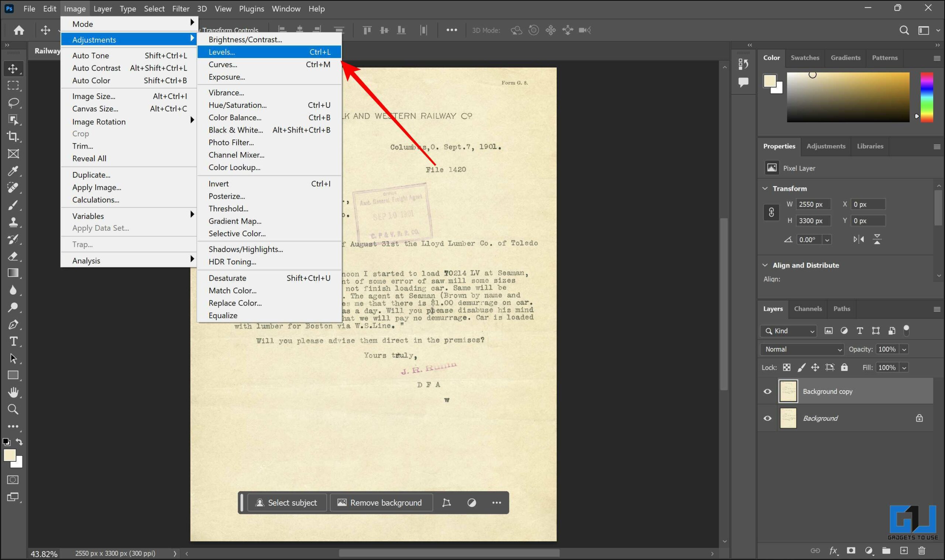Hide the Background layer
This screenshot has height=560, width=945.
[x=767, y=418]
